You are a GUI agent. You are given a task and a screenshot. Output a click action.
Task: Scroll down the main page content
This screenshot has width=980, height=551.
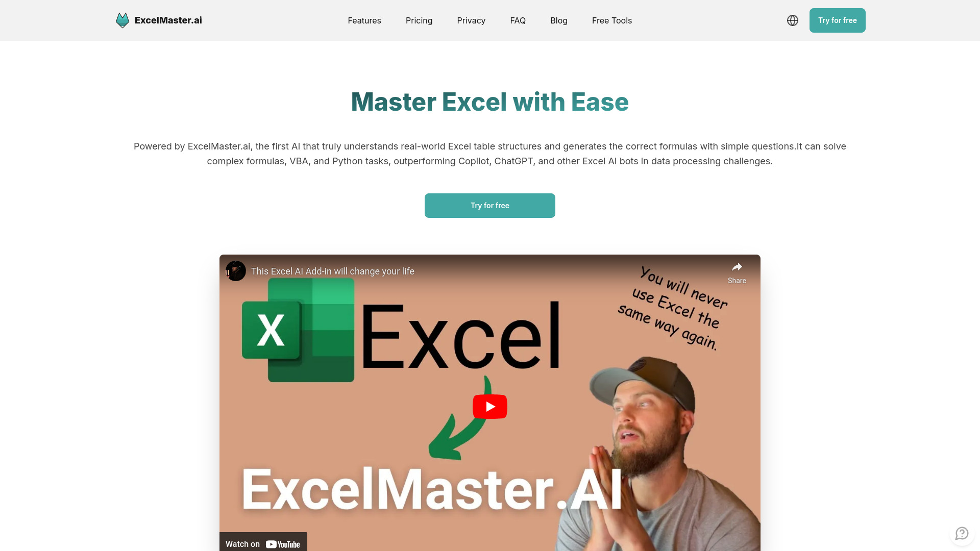coord(490,269)
